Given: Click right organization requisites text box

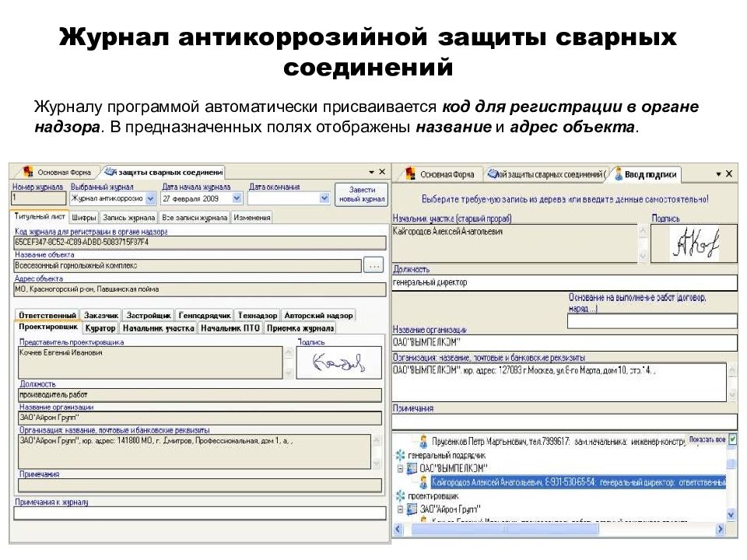Looking at the screenshot, I should [x=559, y=382].
